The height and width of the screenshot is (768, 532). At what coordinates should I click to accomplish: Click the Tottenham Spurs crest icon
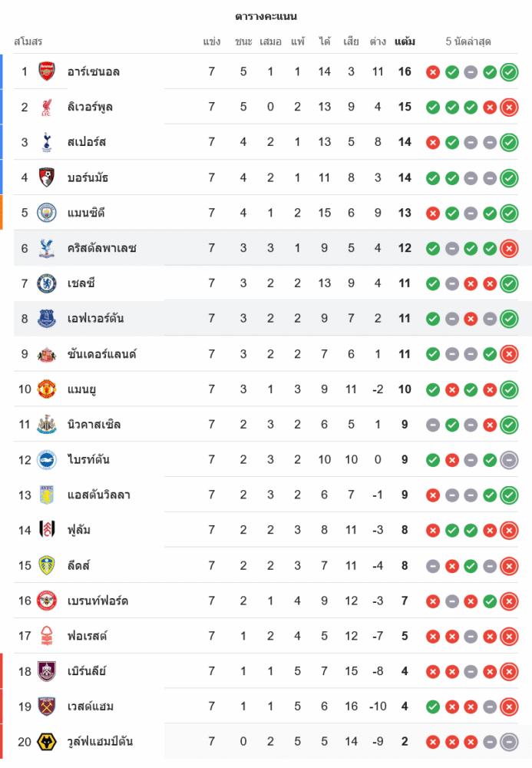point(47,142)
